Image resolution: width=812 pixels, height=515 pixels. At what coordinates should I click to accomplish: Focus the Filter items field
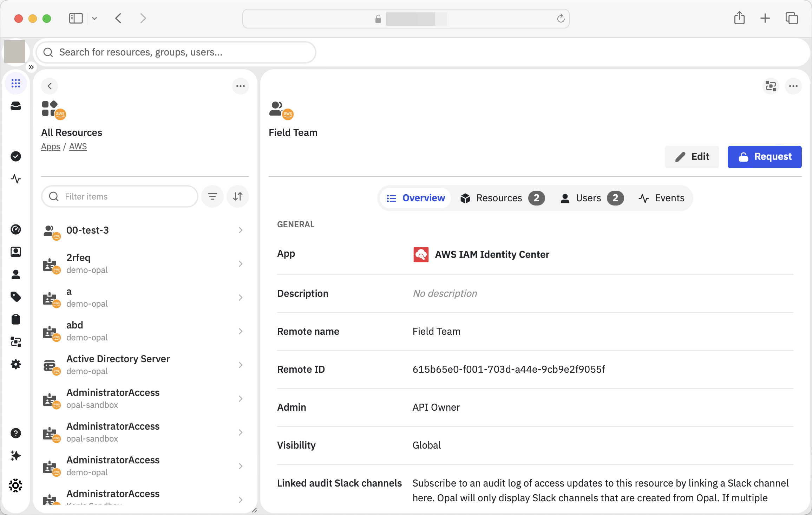[120, 196]
